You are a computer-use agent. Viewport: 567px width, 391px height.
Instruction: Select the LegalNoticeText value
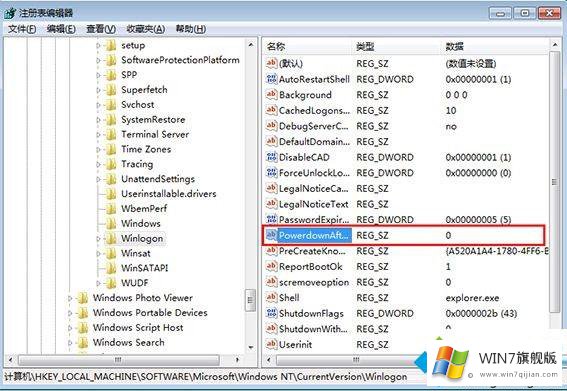pos(313,204)
